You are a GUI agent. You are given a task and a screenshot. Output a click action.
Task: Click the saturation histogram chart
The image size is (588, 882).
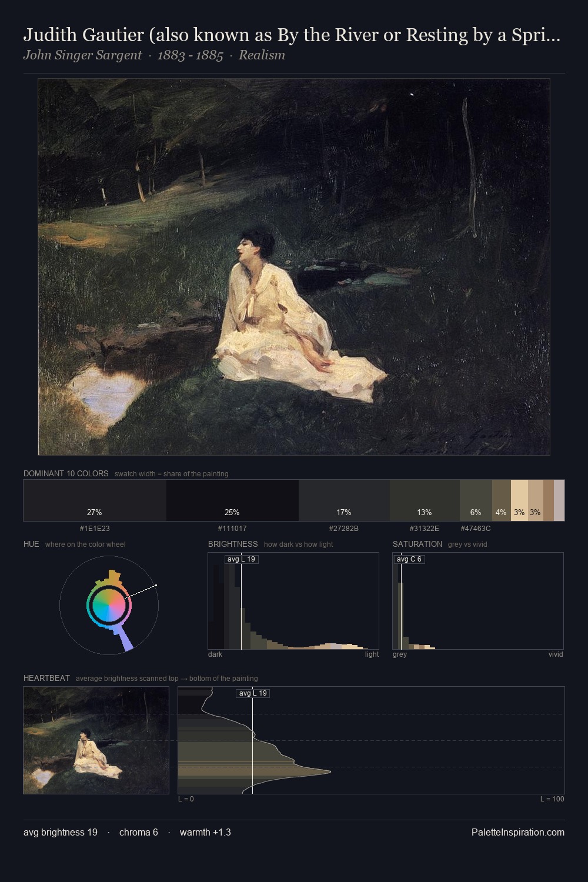(x=478, y=601)
